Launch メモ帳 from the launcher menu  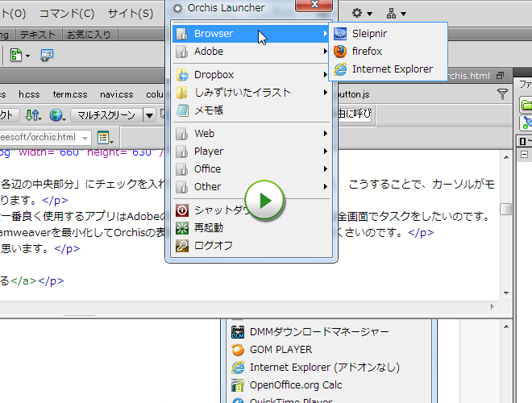click(251, 110)
